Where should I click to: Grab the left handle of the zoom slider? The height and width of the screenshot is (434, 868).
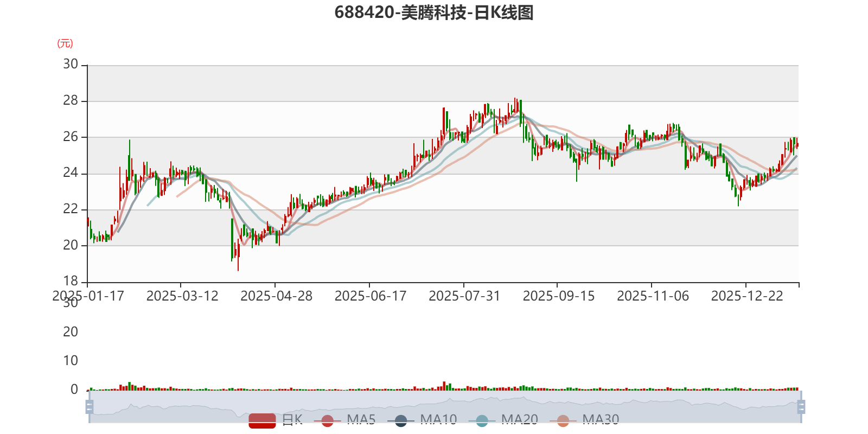pyautogui.click(x=90, y=406)
